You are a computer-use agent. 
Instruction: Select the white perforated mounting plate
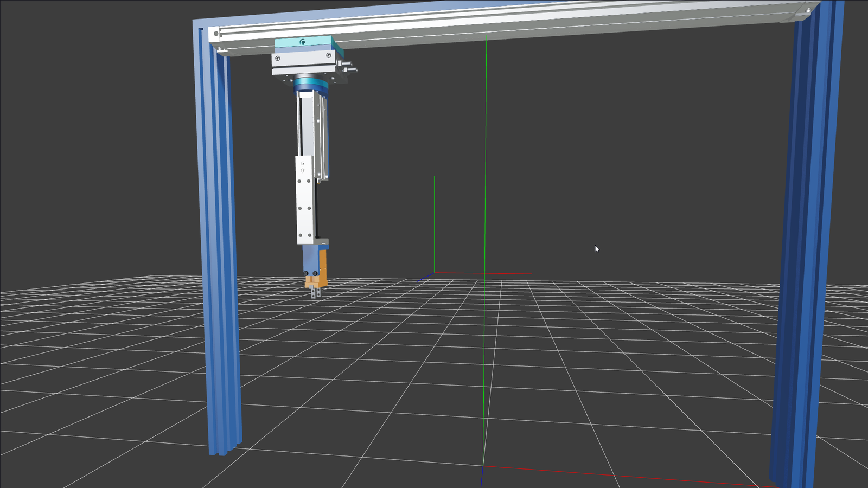click(304, 200)
